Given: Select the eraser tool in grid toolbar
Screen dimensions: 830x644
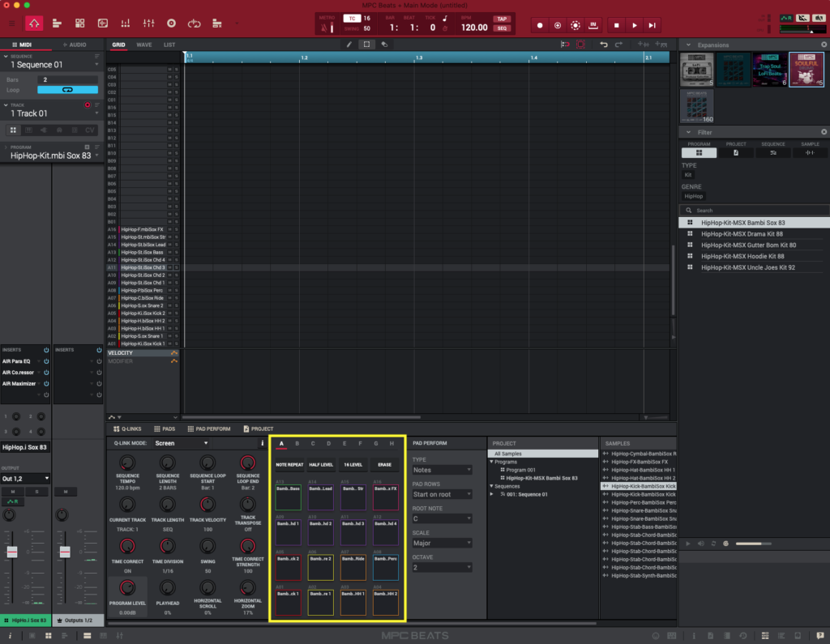Looking at the screenshot, I should point(385,45).
